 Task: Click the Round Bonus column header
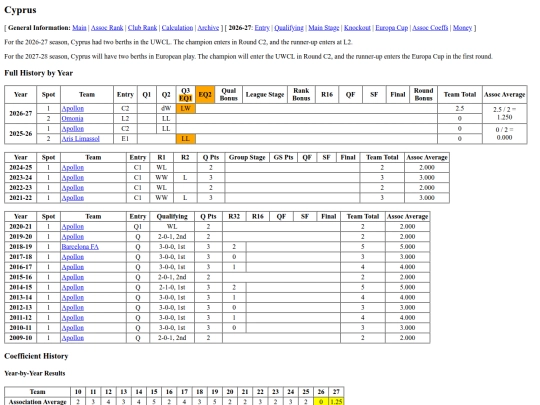[x=424, y=94]
